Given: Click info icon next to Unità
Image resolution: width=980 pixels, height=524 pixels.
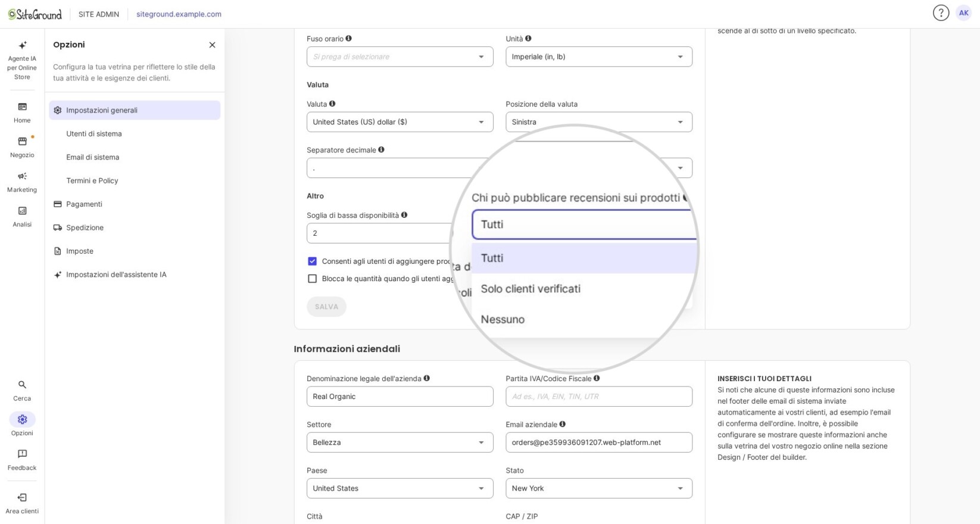Looking at the screenshot, I should [x=528, y=38].
